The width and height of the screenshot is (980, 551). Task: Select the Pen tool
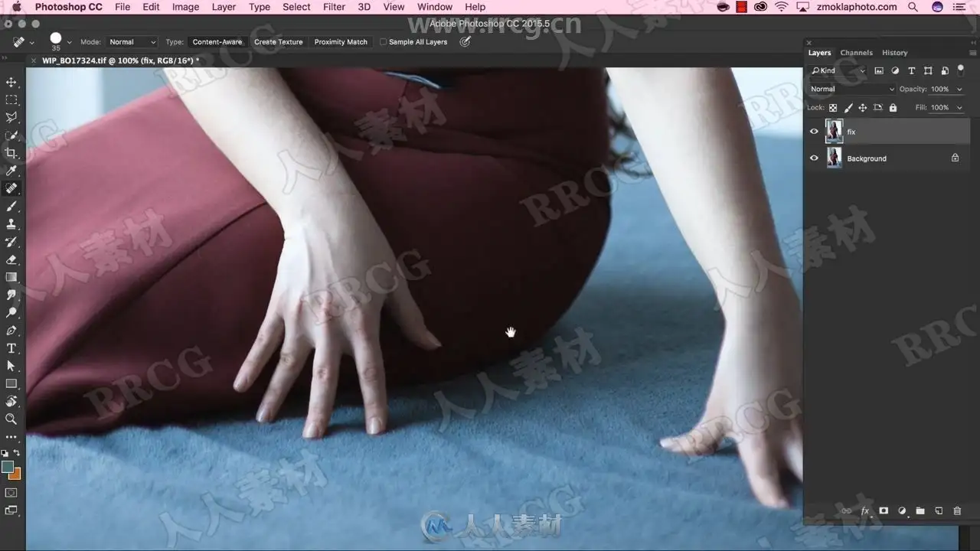[x=11, y=331]
